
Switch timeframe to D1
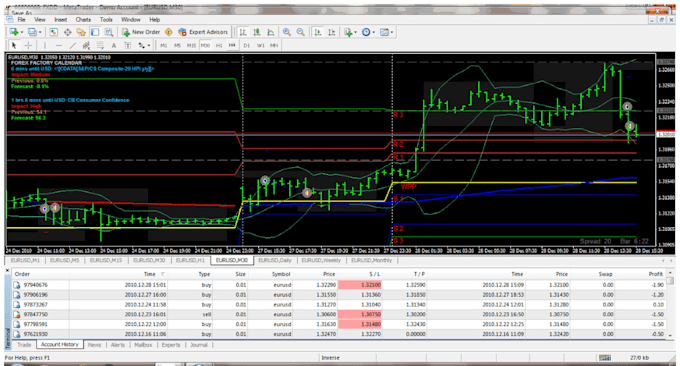(246, 45)
